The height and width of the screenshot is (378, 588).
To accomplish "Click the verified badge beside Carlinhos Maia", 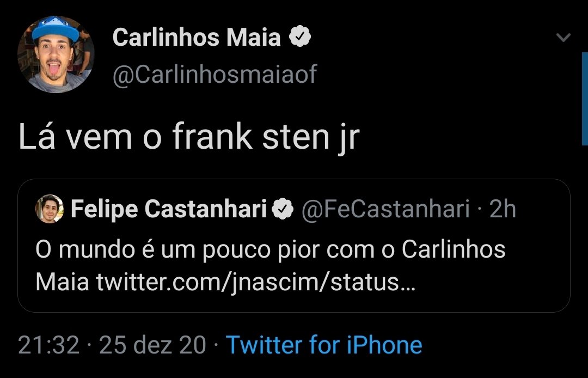I will pos(299,38).
